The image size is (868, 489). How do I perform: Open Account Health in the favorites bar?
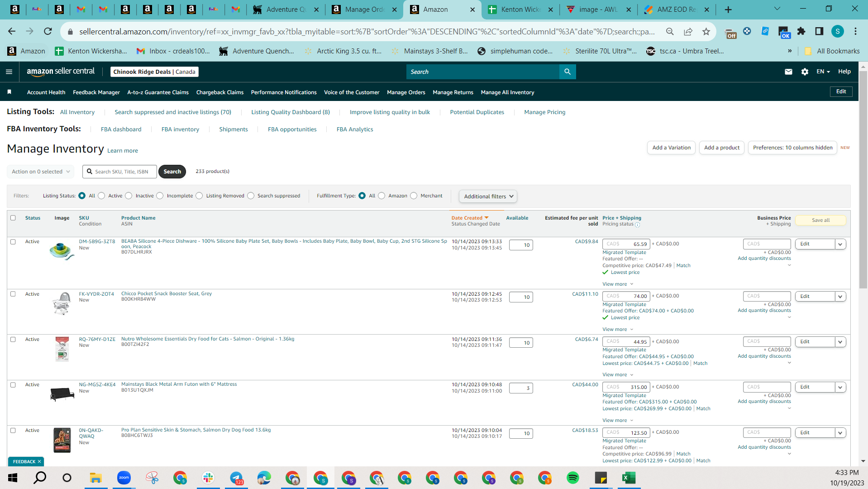coord(46,92)
